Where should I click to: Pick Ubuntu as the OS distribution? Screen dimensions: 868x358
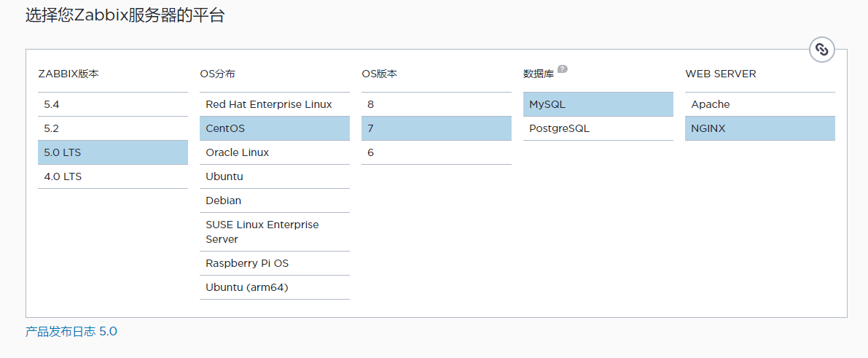coord(275,176)
